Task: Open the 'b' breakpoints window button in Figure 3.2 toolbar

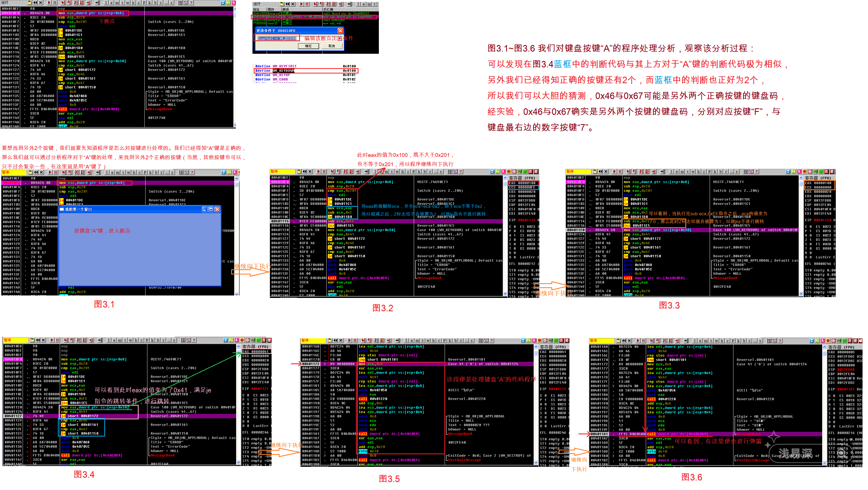Action: [x=424, y=172]
